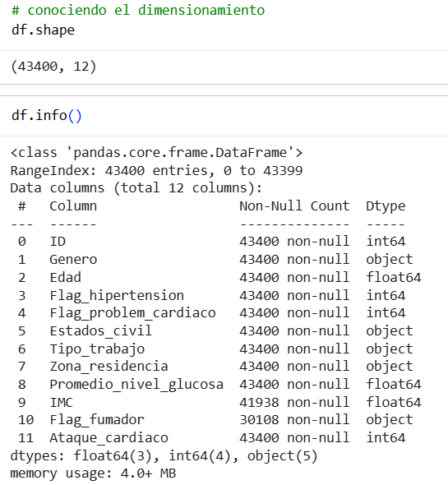Click the Promedio_nivel_glucosa column name
The image size is (448, 485).
point(136,385)
